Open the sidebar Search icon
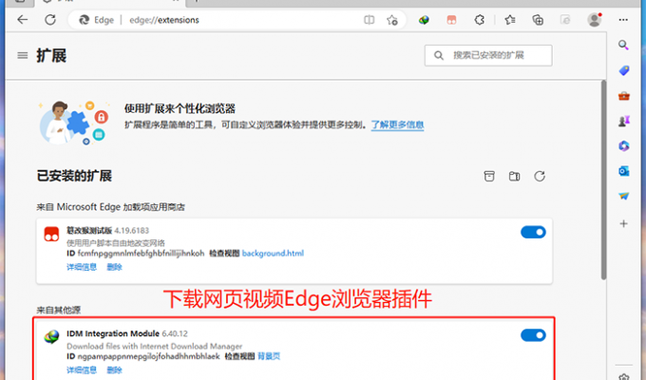Image resolution: width=646 pixels, height=380 pixels. 623,45
